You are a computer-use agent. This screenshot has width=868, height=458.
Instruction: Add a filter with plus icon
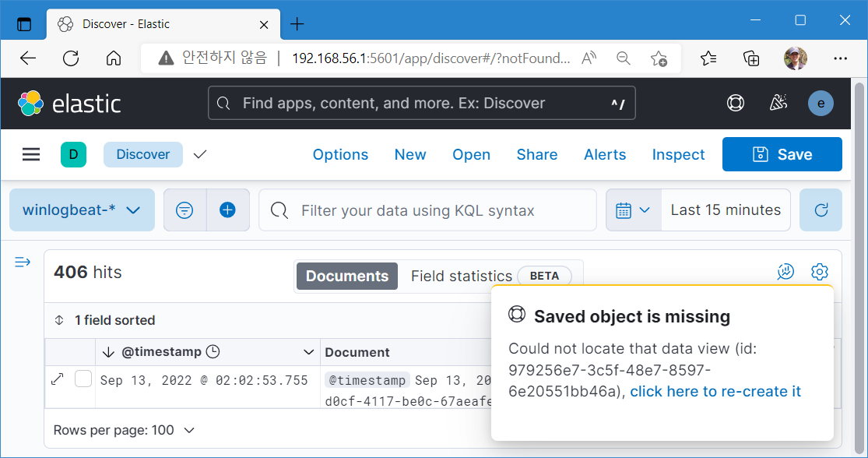(227, 210)
